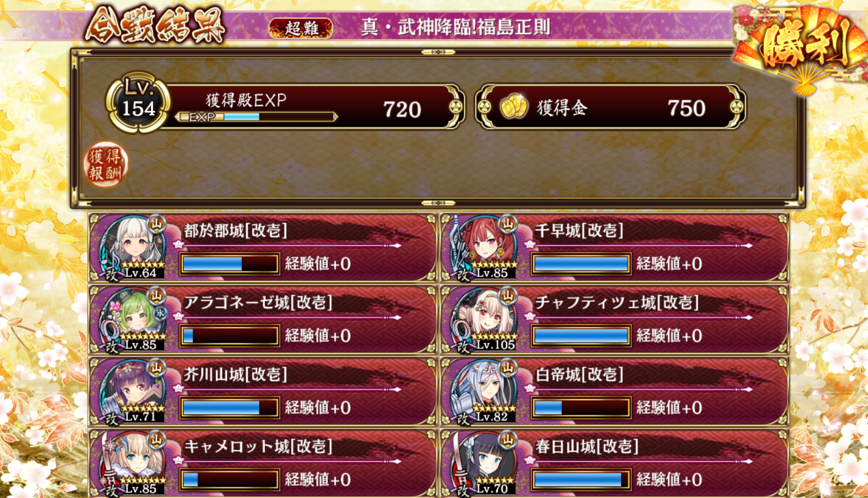The image size is (868, 498).
Task: Click the player EXP progress bar
Action: click(x=257, y=117)
